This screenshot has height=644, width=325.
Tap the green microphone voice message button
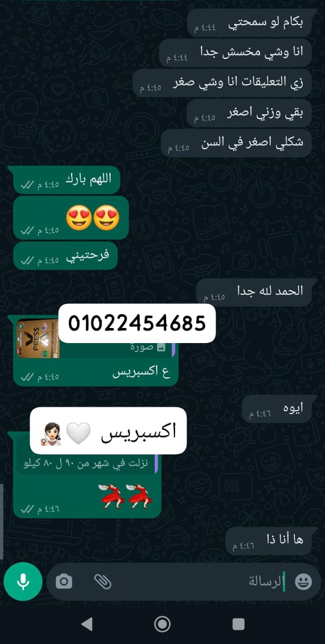click(x=23, y=581)
